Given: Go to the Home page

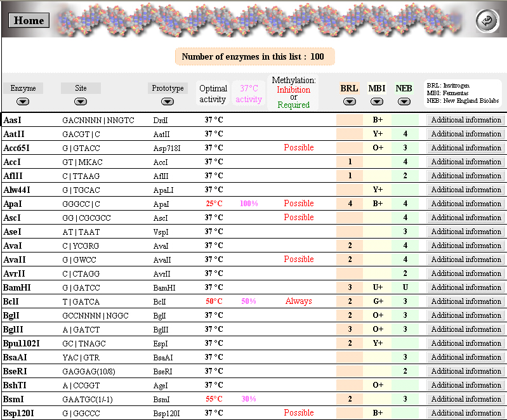Looking at the screenshot, I should (29, 20).
